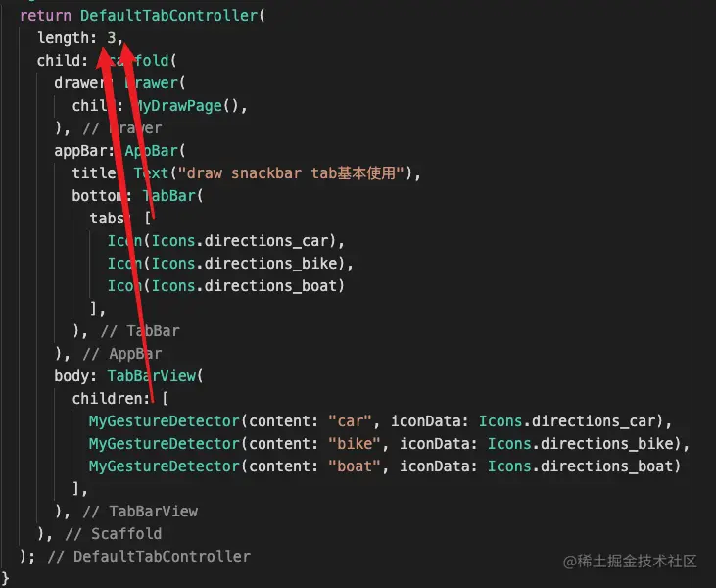Click the "boat" content string
This screenshot has height=588, width=716.
[355, 466]
